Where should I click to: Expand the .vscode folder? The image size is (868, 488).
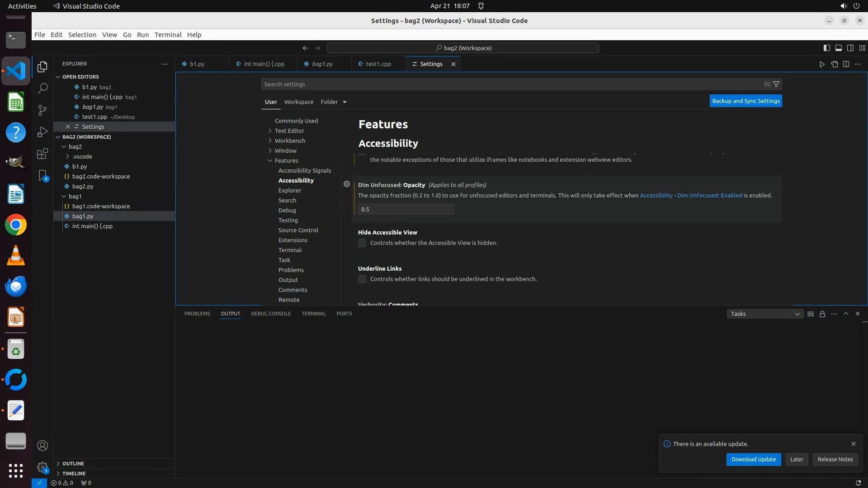pos(82,156)
